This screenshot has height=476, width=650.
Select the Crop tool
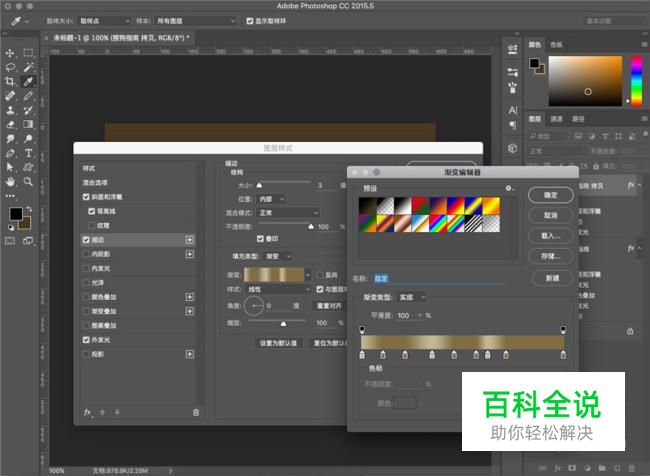point(10,82)
